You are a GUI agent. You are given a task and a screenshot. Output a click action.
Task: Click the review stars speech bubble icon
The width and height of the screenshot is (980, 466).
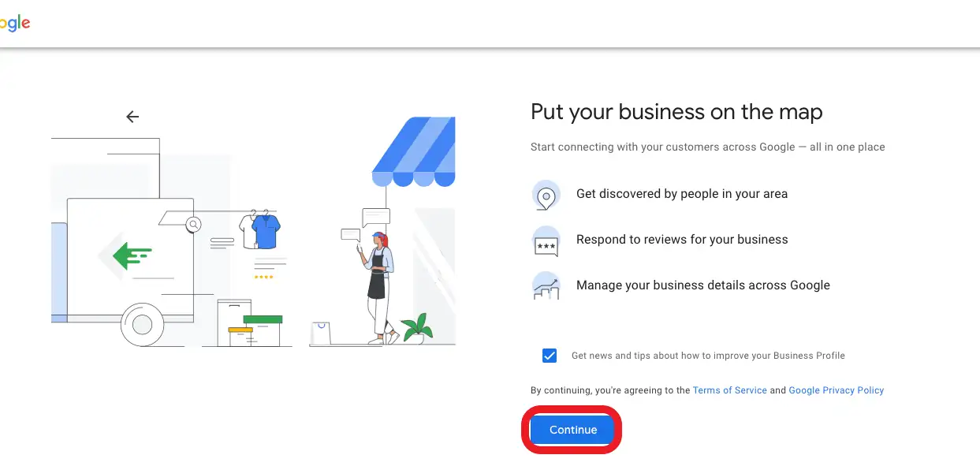tap(546, 241)
